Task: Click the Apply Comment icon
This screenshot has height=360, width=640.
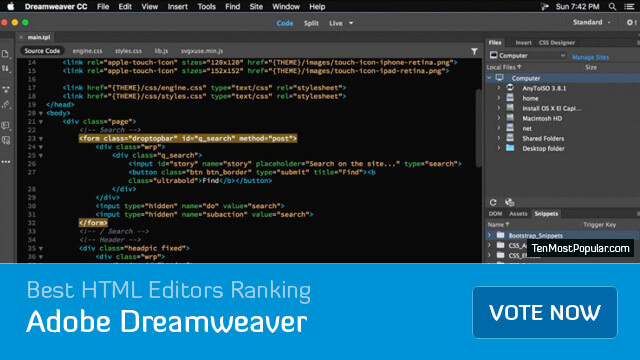Action: (x=6, y=125)
